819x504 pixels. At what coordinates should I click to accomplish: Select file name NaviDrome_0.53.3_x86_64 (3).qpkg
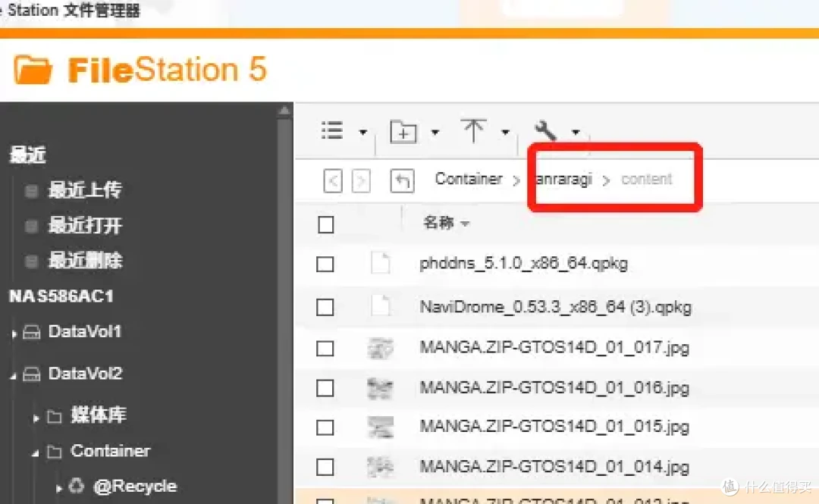pos(556,307)
